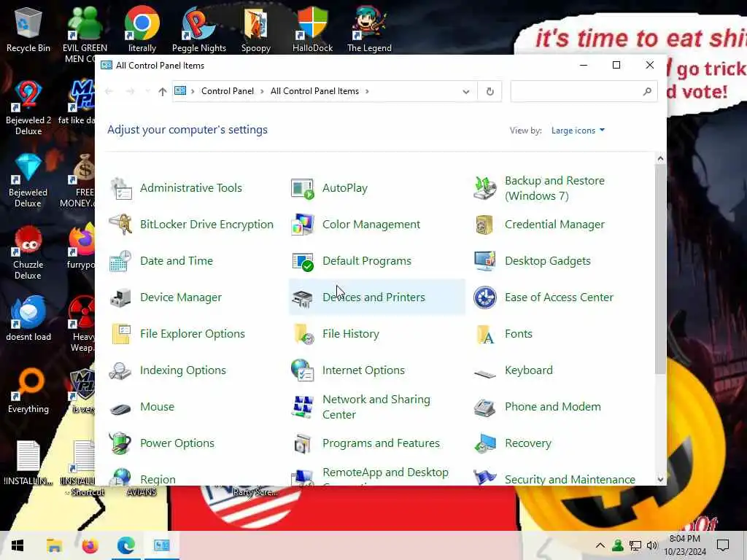Launch Firefox from the taskbar
Image resolution: width=747 pixels, height=560 pixels.
(90, 545)
